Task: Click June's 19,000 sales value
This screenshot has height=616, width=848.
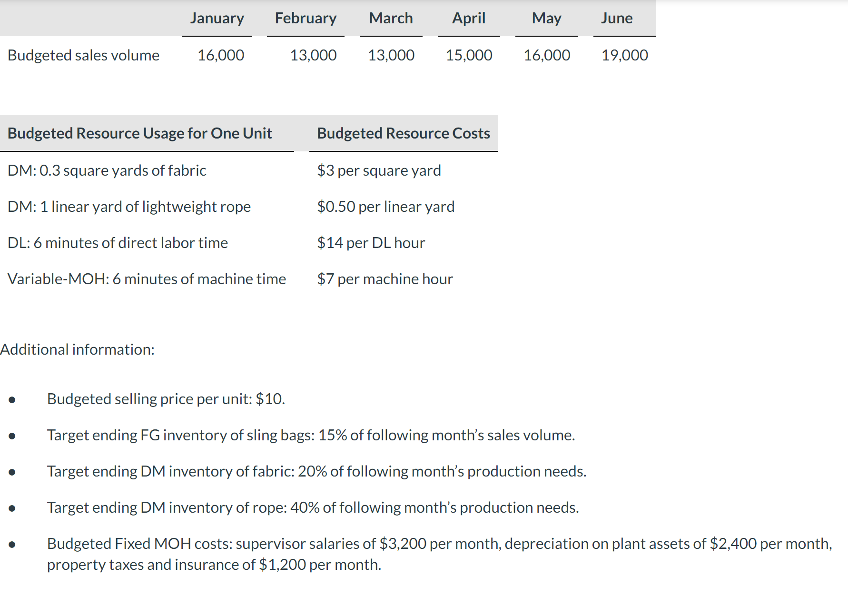Action: (624, 55)
